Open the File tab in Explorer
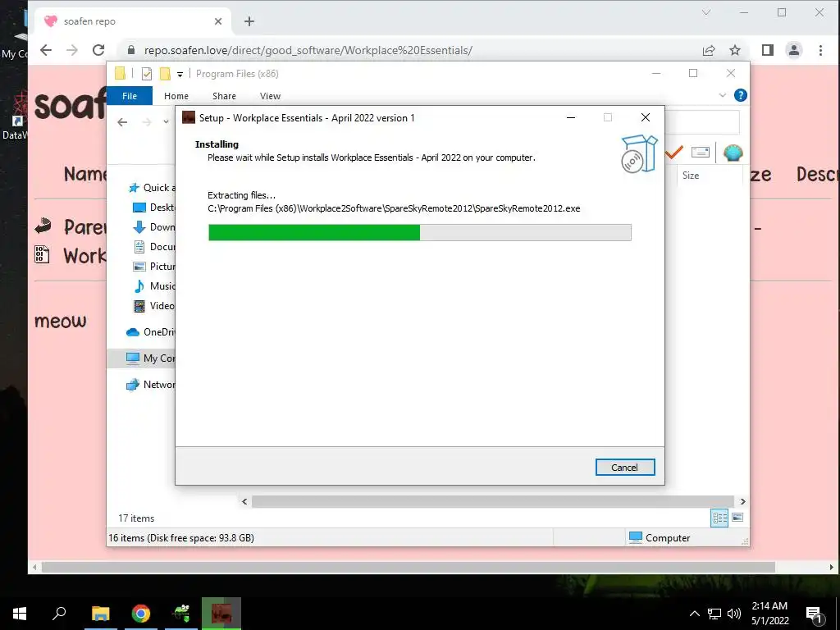Image resolution: width=840 pixels, height=630 pixels. pyautogui.click(x=130, y=96)
